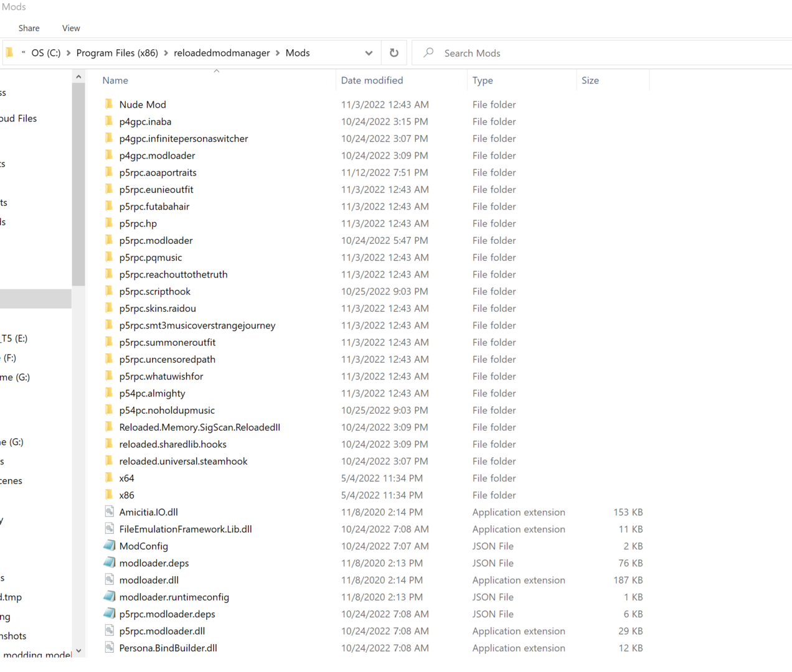This screenshot has height=672, width=792.
Task: Click the search magnifier icon
Action: (428, 53)
